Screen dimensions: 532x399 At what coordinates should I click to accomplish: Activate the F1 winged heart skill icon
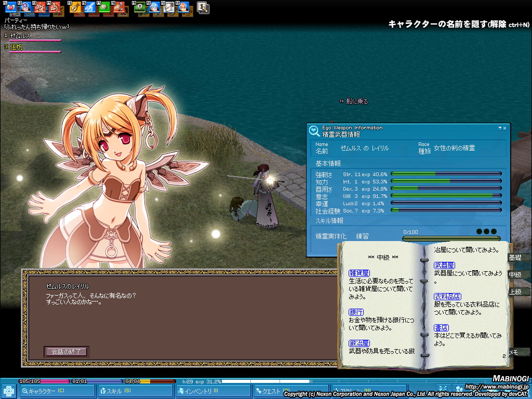pos(11,7)
